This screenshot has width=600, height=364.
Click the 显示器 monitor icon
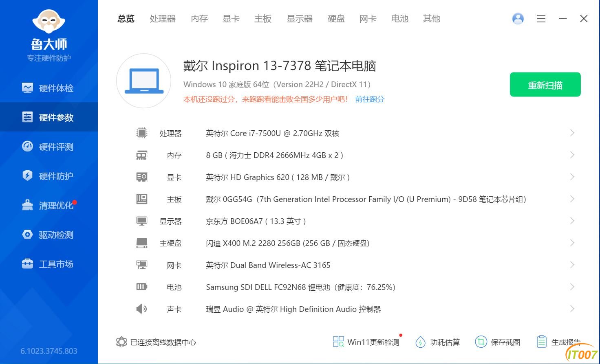(x=141, y=221)
